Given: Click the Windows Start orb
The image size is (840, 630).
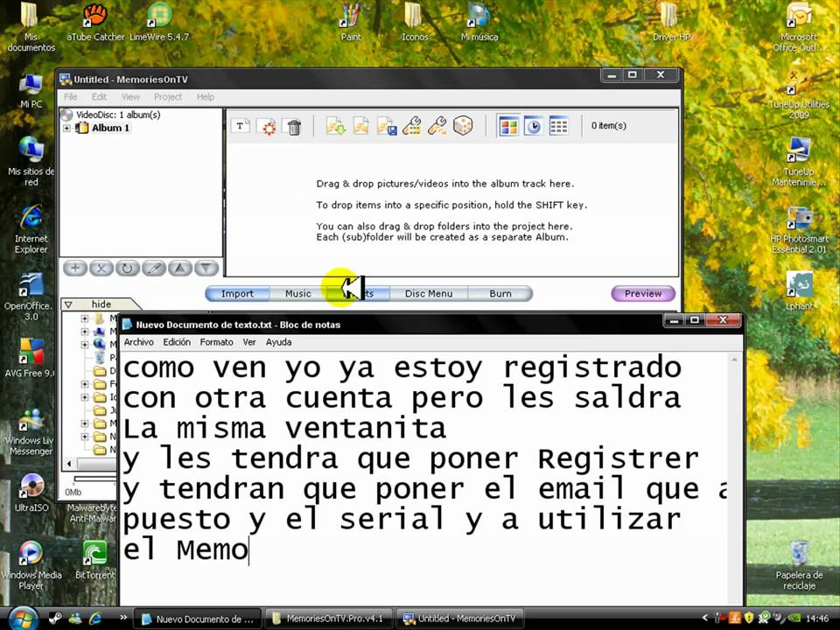Looking at the screenshot, I should 22,619.
